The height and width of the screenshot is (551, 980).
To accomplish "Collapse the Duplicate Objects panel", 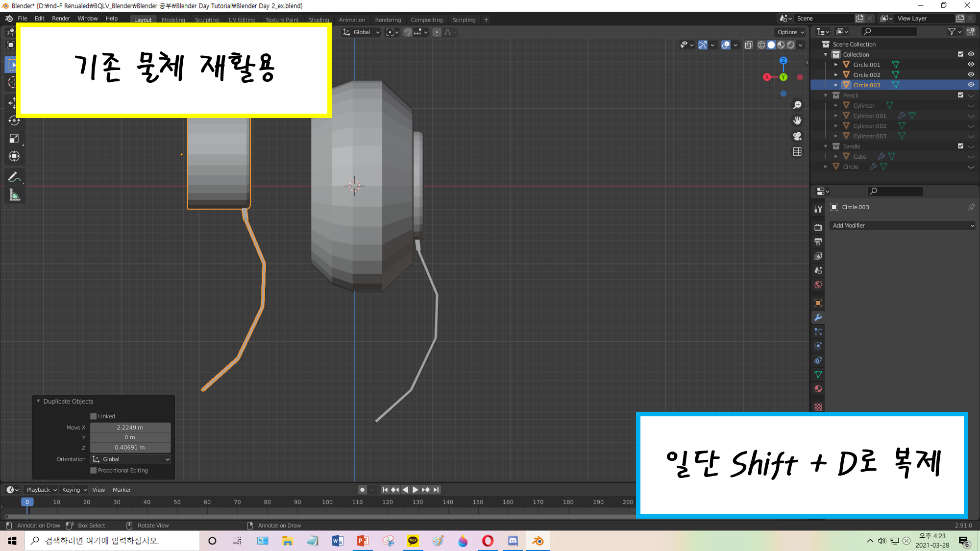I will pos(38,401).
